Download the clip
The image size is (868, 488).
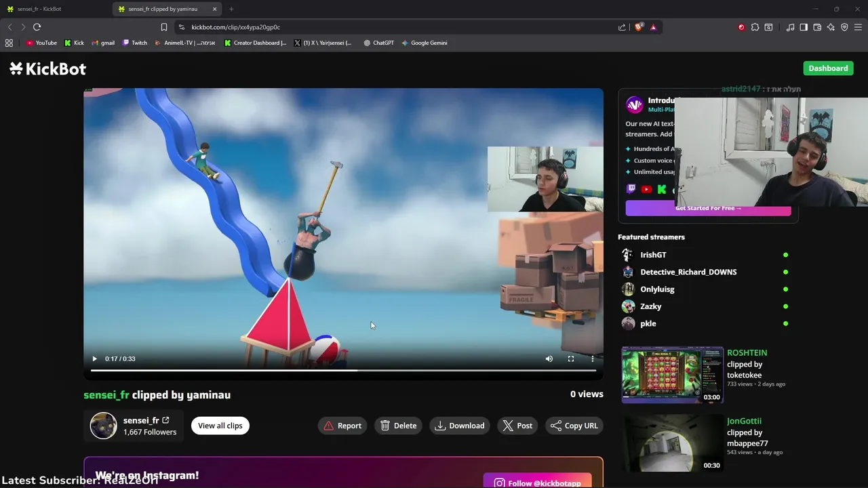(x=460, y=426)
